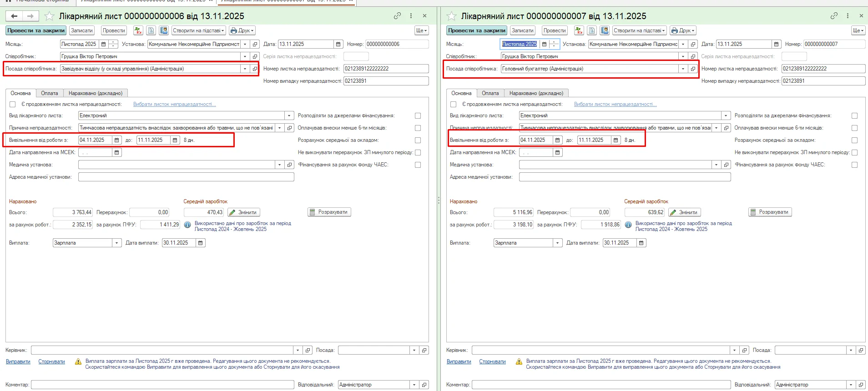Viewport: 868px width, 391px height.
Task: Tick 'Не виконувати перерахунок ЗП' in right window
Action: point(854,152)
